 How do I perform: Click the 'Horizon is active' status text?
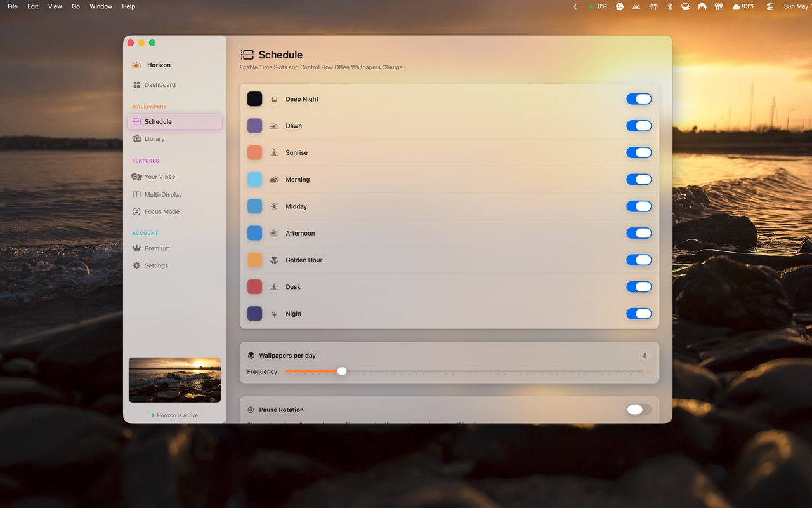pyautogui.click(x=178, y=415)
